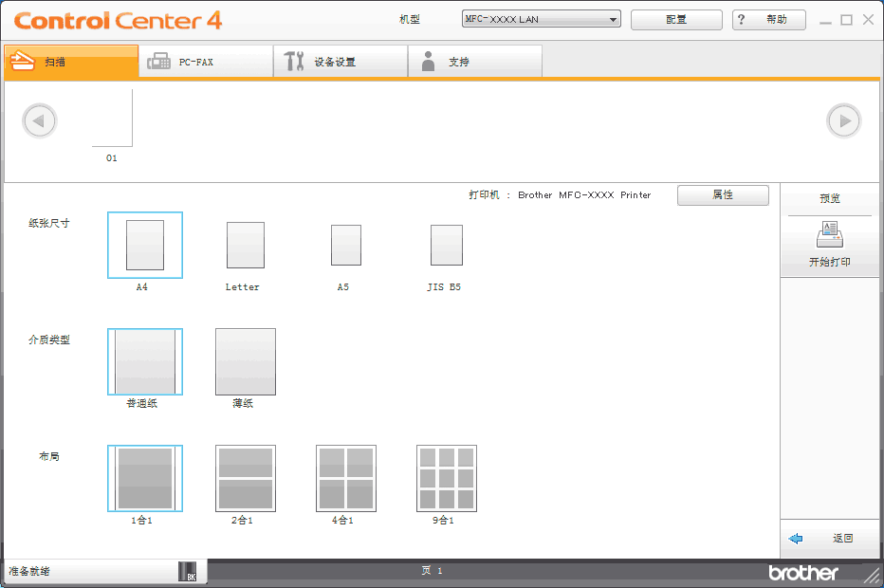
Task: Click the 介质类型 label
Action: pyautogui.click(x=49, y=340)
